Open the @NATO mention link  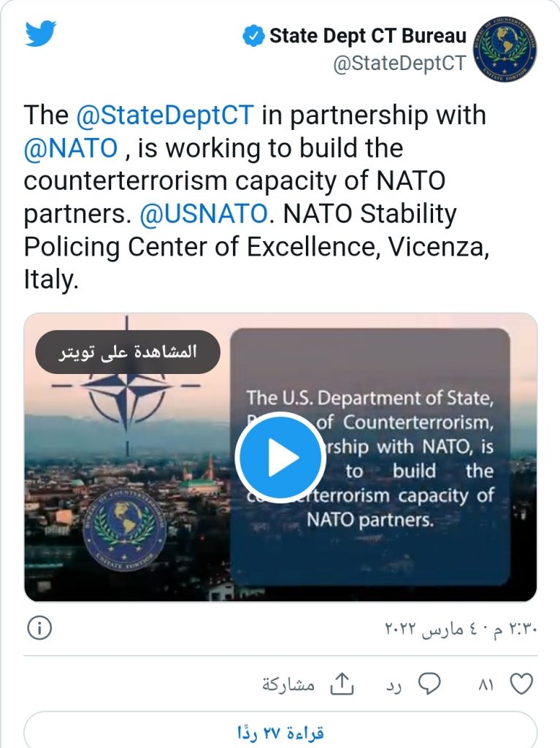pos(71,148)
